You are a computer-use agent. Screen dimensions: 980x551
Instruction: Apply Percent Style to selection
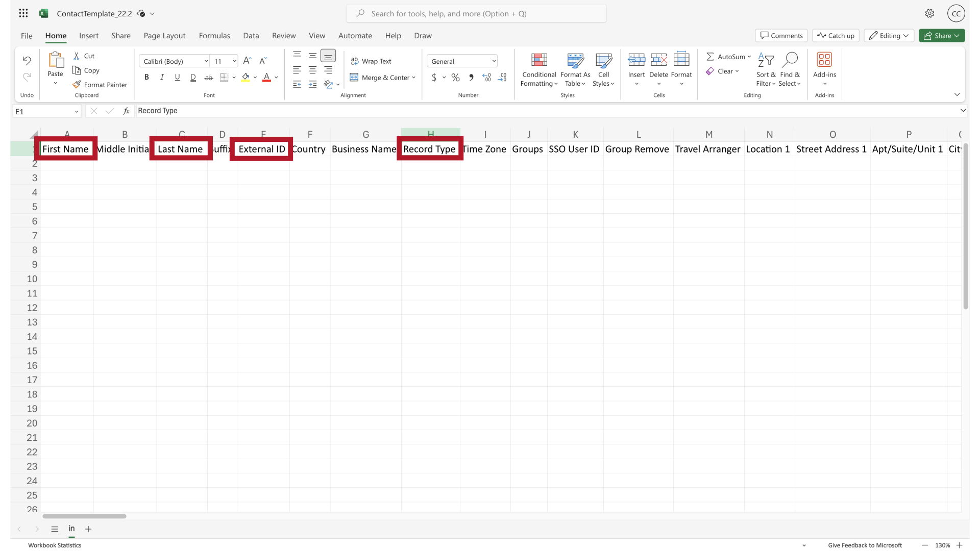455,77
